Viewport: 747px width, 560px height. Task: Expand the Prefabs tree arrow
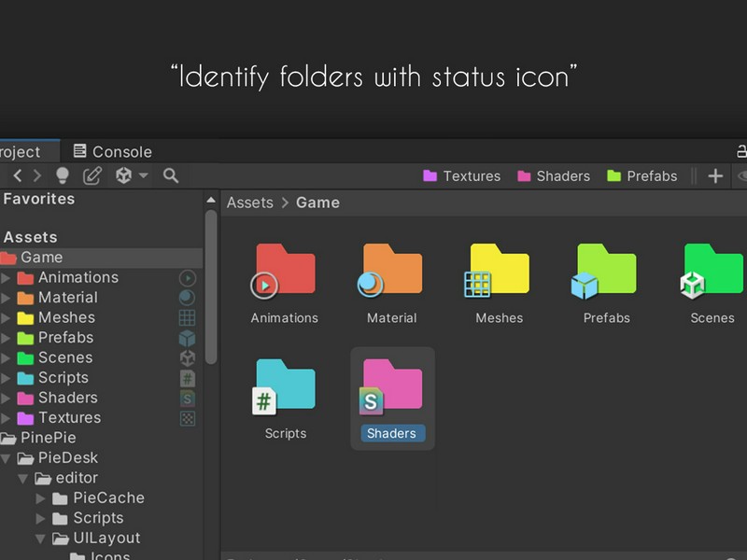pyautogui.click(x=6, y=338)
